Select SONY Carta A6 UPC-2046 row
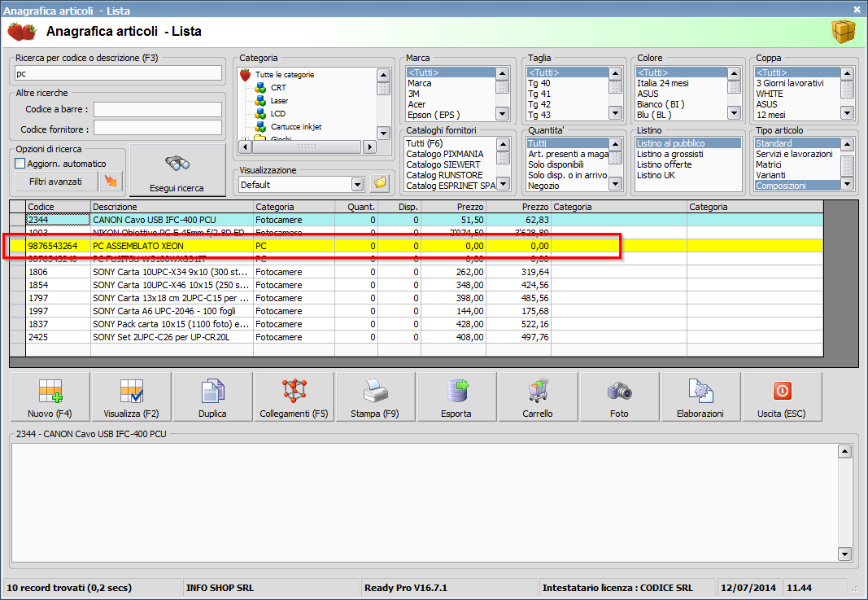The height and width of the screenshot is (600, 868). (x=417, y=311)
